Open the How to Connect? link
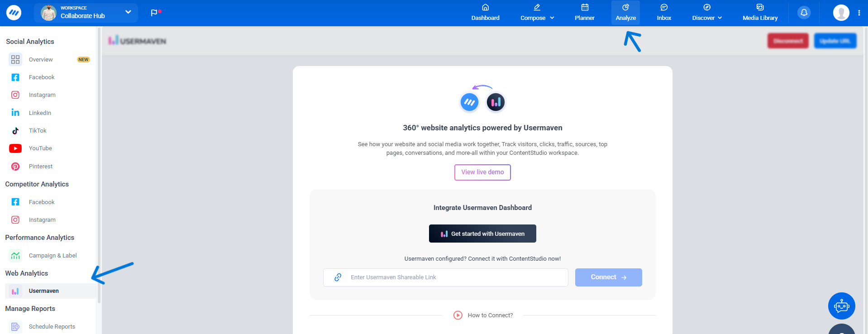This screenshot has height=334, width=868. tap(490, 315)
